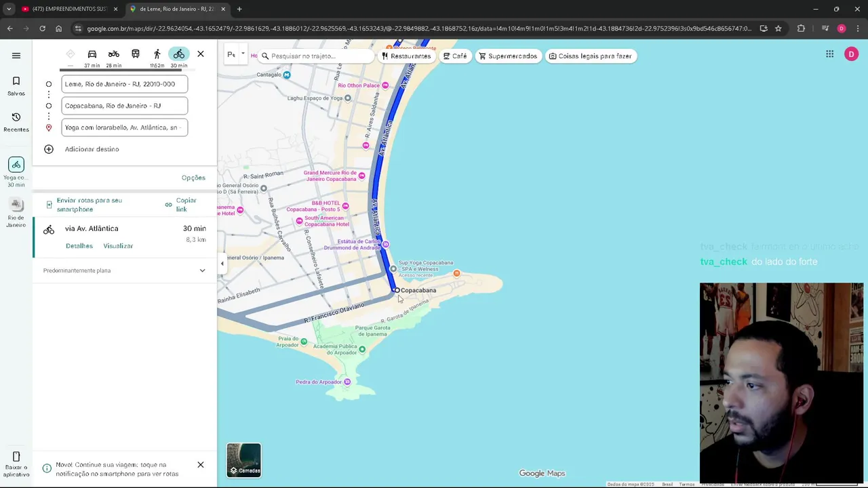Click Visualizar route preview

[x=118, y=246]
